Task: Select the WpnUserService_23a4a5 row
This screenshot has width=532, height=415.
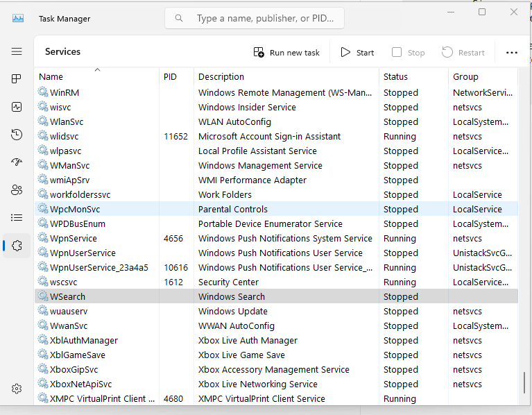Action: (x=276, y=268)
